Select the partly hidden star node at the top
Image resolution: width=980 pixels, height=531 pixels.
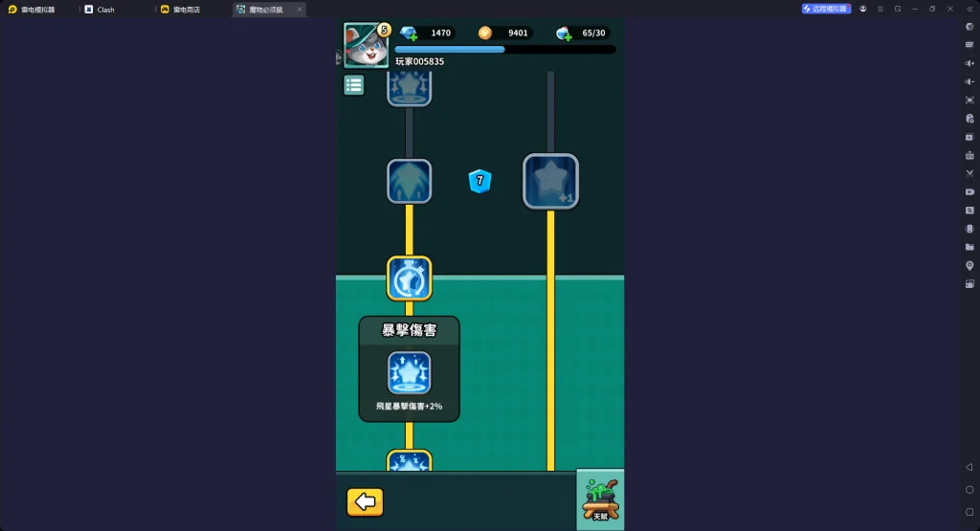[x=410, y=88]
